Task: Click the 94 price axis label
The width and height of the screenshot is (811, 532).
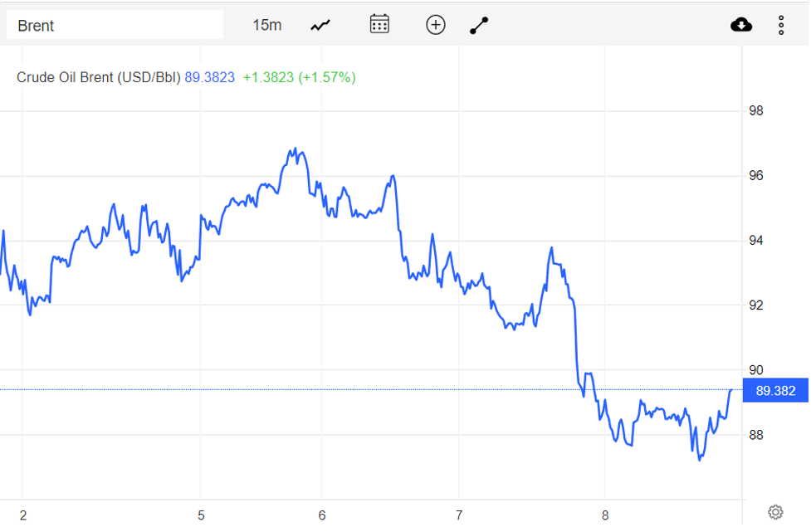Action: (x=756, y=241)
